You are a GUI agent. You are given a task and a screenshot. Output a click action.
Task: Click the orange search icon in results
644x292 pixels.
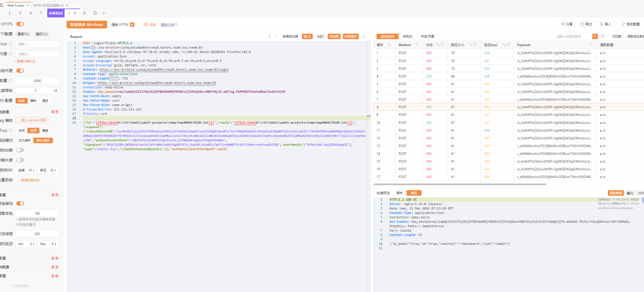tap(595, 36)
